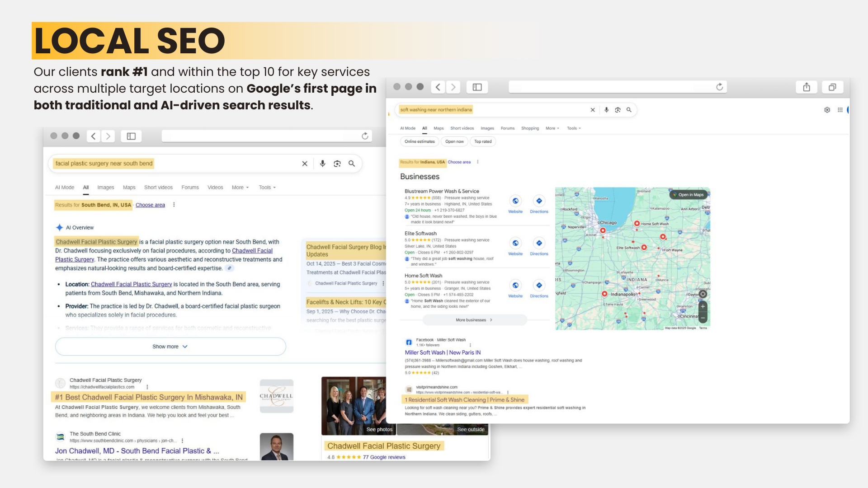This screenshot has height=488, width=868.
Task: Open lens search in soft washing search bar
Action: (x=618, y=110)
